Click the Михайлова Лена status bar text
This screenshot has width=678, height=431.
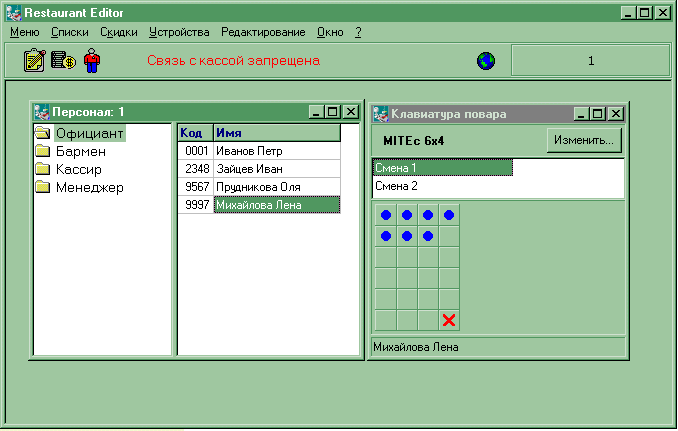[416, 347]
